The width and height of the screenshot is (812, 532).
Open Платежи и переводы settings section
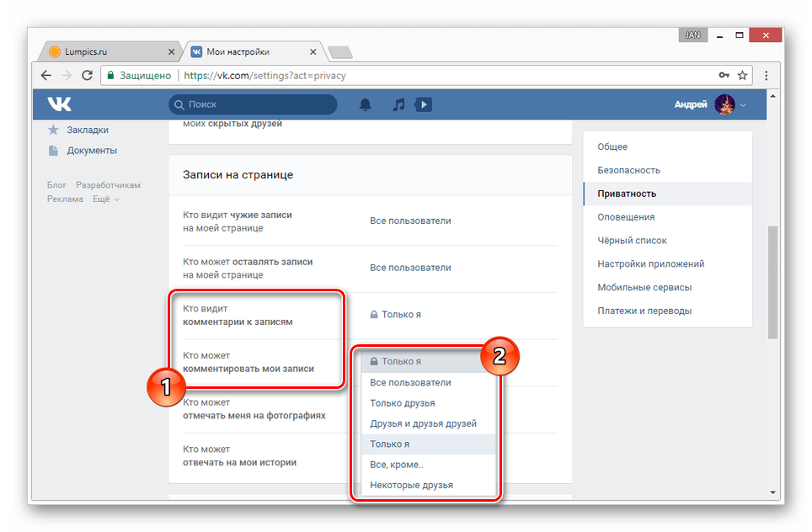667,311
